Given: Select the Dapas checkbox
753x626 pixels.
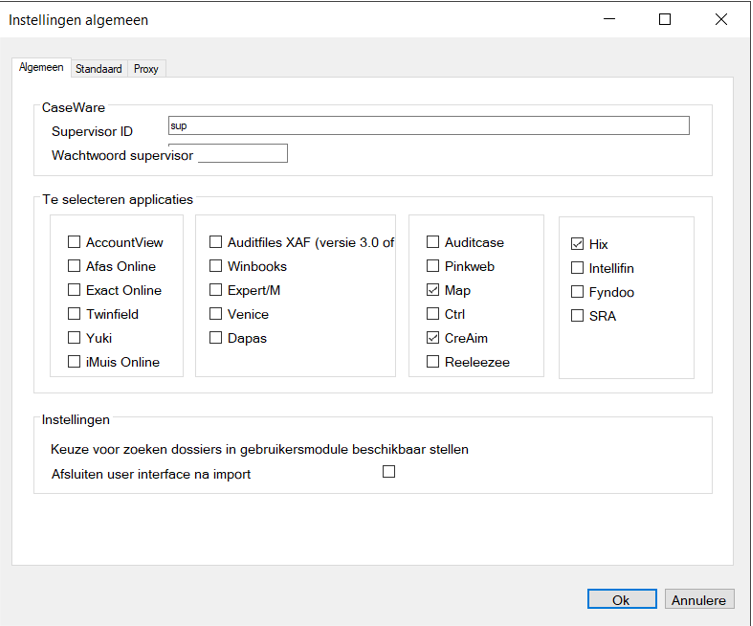Looking at the screenshot, I should 216,337.
